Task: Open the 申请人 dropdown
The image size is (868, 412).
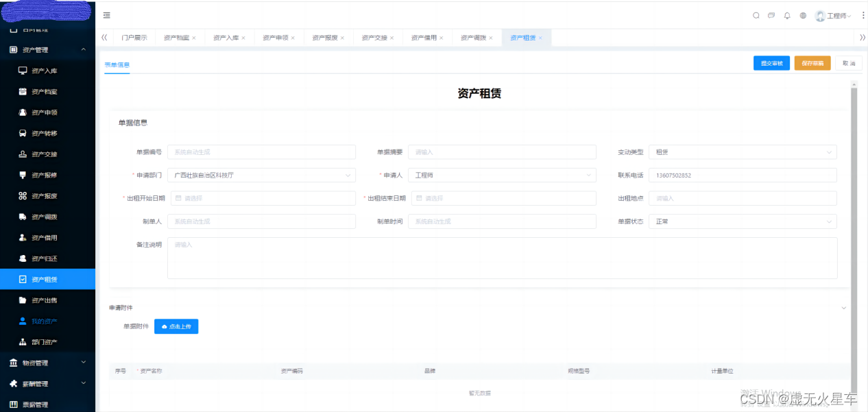Action: point(503,175)
